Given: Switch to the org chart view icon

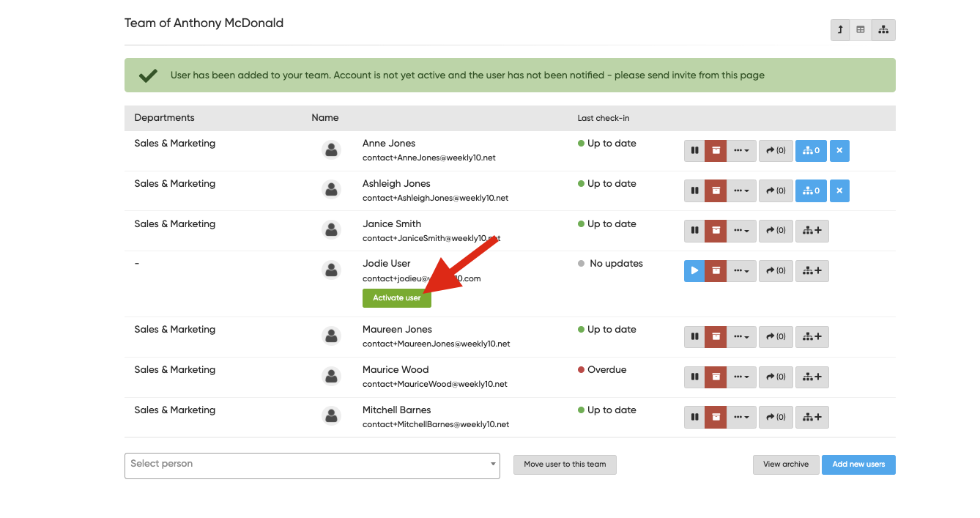Looking at the screenshot, I should 883,30.
